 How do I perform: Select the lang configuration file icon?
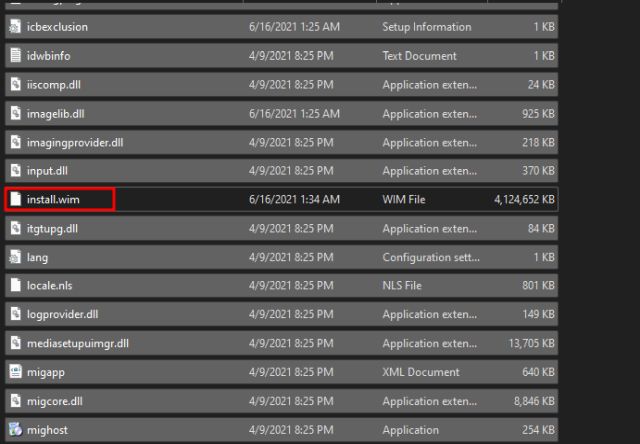[x=15, y=258]
